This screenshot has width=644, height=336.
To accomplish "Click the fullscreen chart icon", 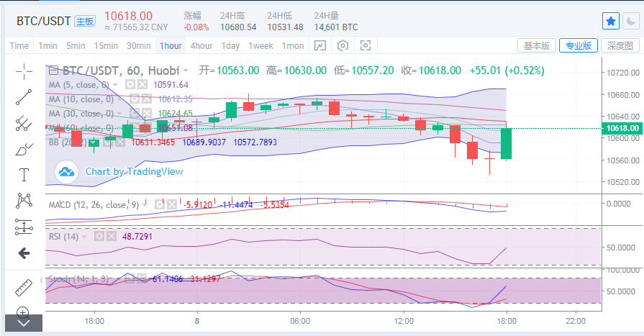I will 366,45.
